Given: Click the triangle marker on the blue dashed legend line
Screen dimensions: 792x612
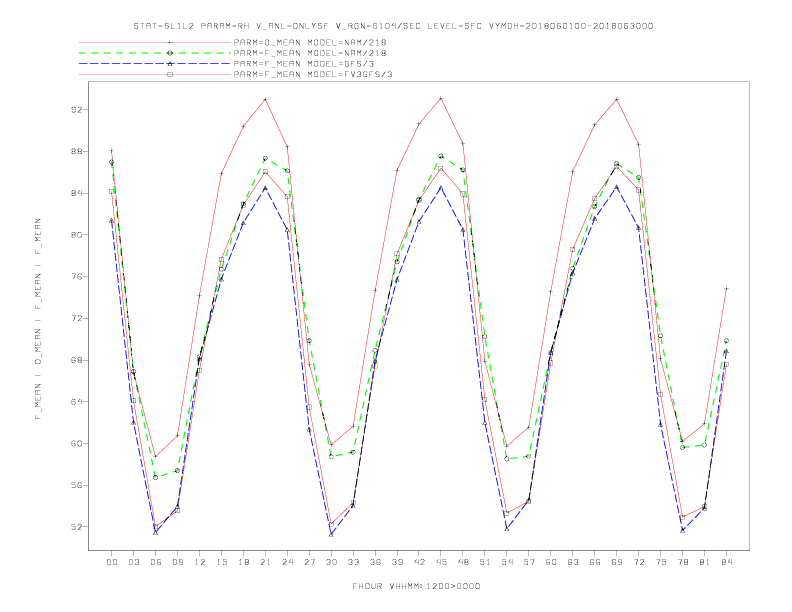Looking at the screenshot, I should coord(170,64).
